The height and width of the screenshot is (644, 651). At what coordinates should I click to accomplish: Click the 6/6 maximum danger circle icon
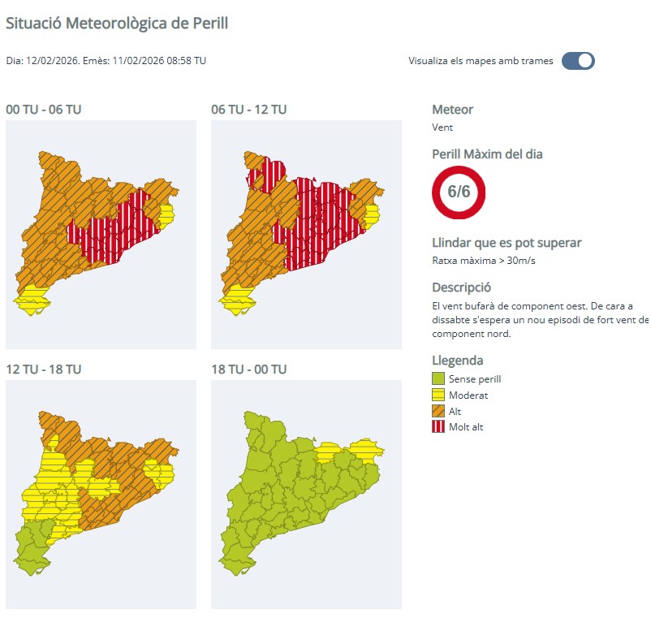(459, 192)
